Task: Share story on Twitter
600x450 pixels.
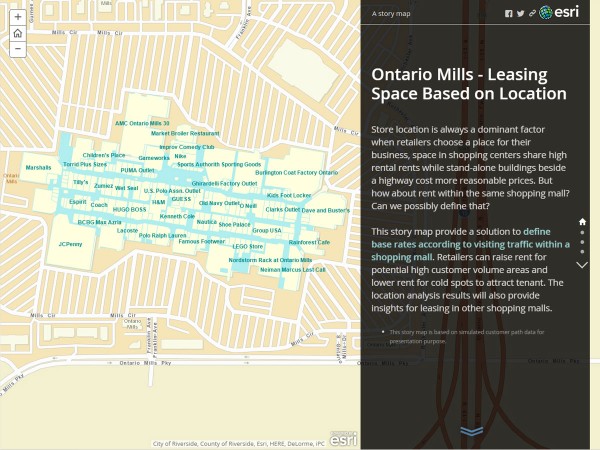Action: coord(520,14)
